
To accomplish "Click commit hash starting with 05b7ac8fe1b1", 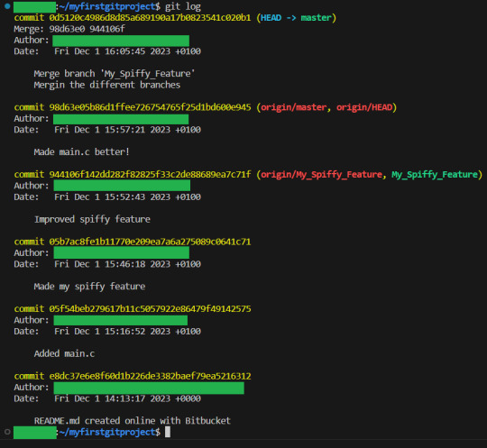I will (x=150, y=242).
